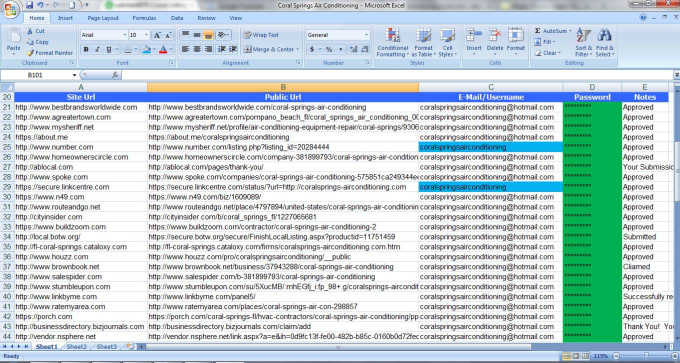Decrease decimal places
The width and height of the screenshot is (680, 363).
click(x=365, y=49)
